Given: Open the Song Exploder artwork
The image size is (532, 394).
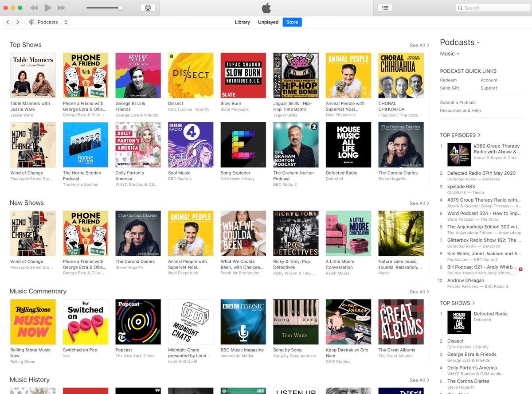Looking at the screenshot, I should coord(243,145).
